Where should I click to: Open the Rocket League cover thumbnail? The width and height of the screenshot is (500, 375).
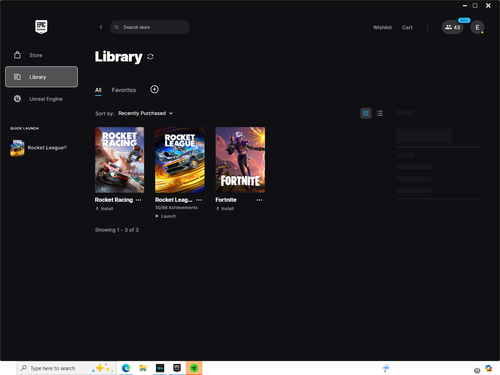(180, 160)
